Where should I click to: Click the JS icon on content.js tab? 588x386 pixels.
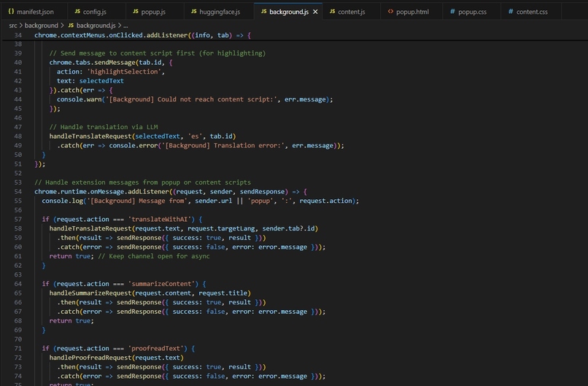coord(332,11)
